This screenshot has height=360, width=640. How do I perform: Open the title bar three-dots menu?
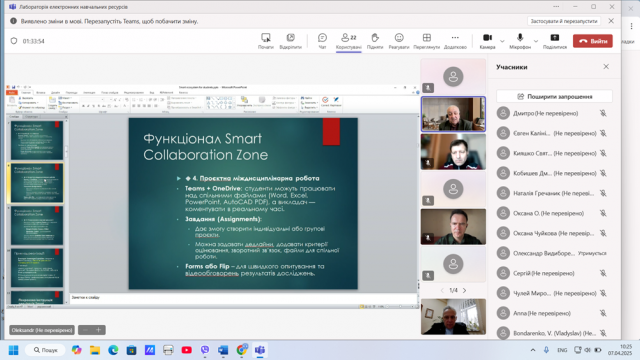point(556,7)
